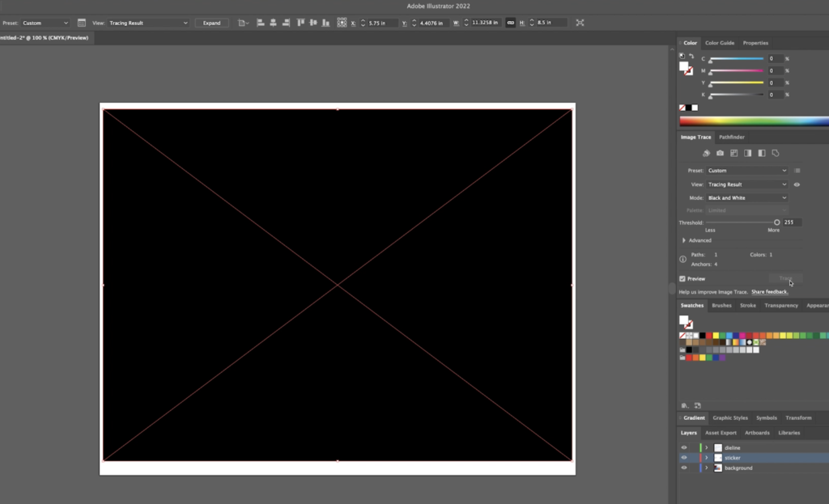Viewport: 829px width, 504px height.
Task: Switch to the Properties tab
Action: 755,43
